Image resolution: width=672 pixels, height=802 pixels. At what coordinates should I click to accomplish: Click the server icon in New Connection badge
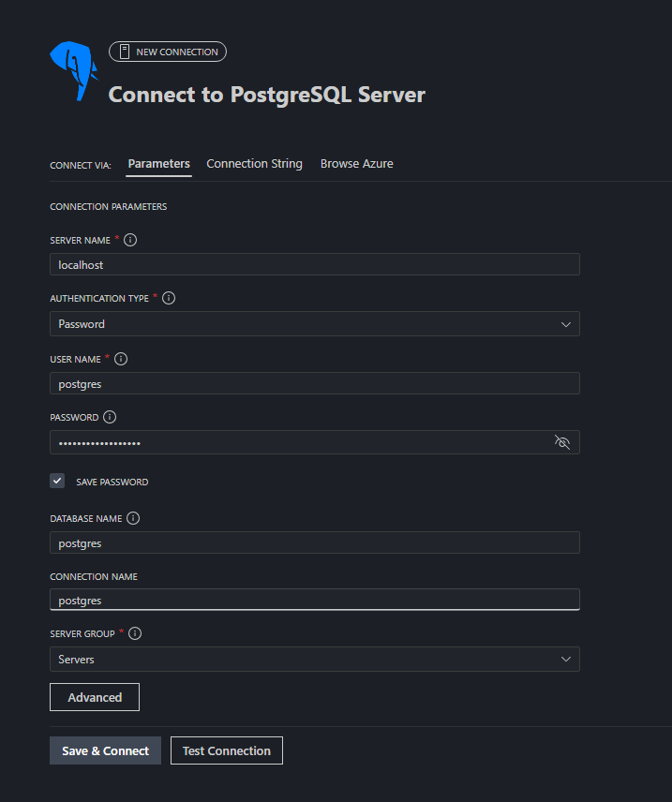point(125,52)
